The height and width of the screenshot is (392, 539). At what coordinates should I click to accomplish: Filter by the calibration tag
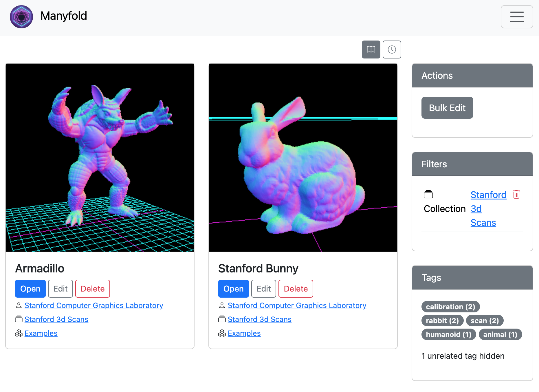(450, 307)
